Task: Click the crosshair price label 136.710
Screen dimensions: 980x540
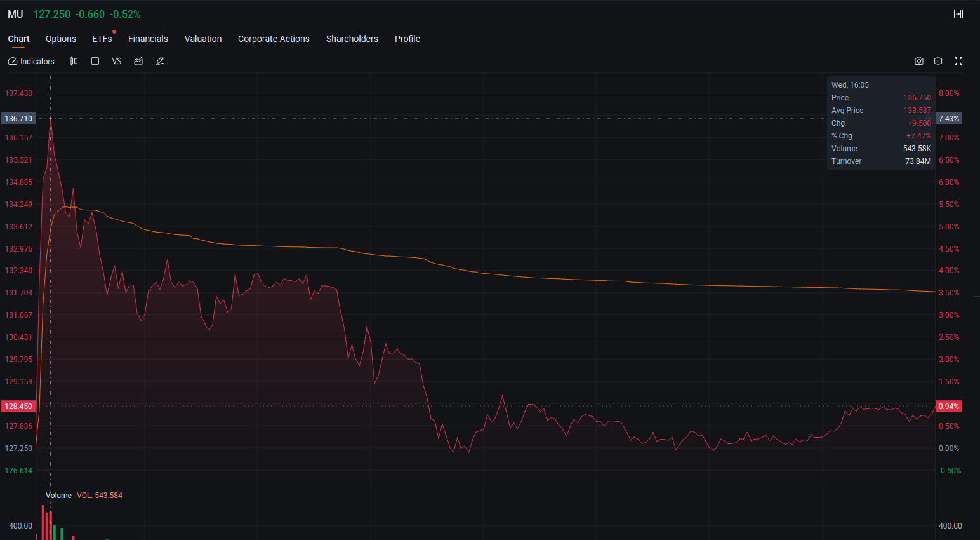Action: (18, 119)
